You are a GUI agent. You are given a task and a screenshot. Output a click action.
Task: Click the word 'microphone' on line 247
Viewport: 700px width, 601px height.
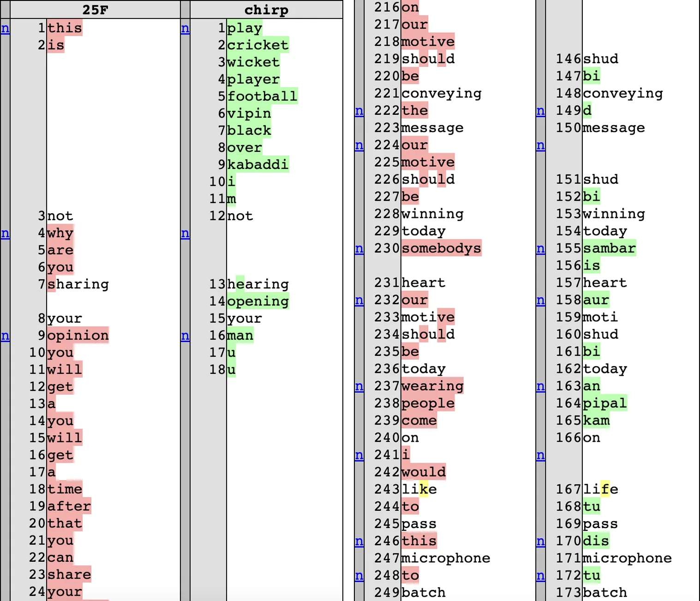[445, 558]
